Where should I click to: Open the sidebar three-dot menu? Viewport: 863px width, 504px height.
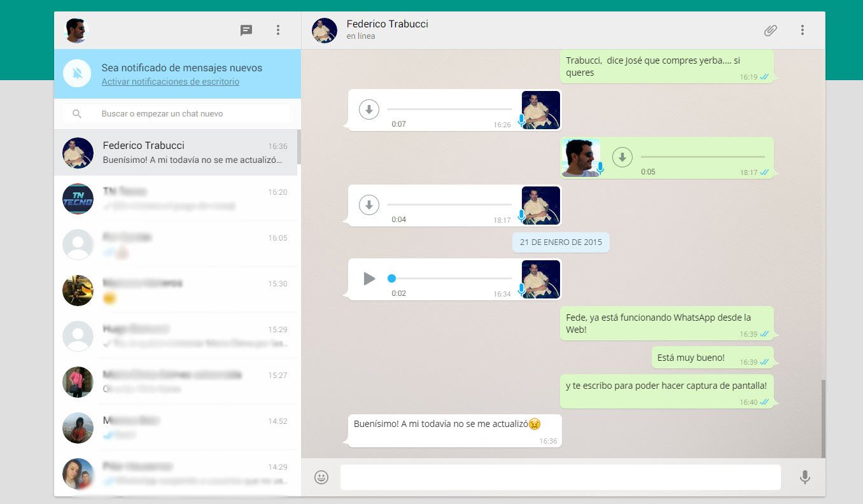coord(278,30)
